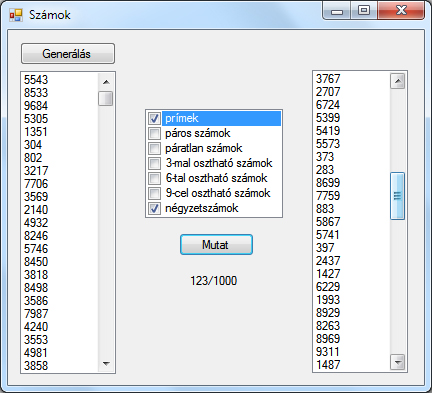
Task: Select 3217 in the left list
Action: 59,171
